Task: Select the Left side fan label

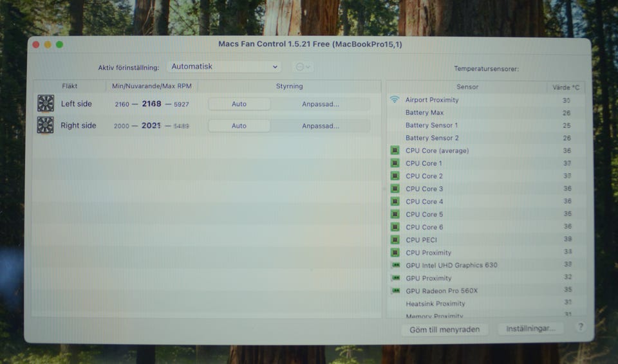Action: (x=77, y=104)
